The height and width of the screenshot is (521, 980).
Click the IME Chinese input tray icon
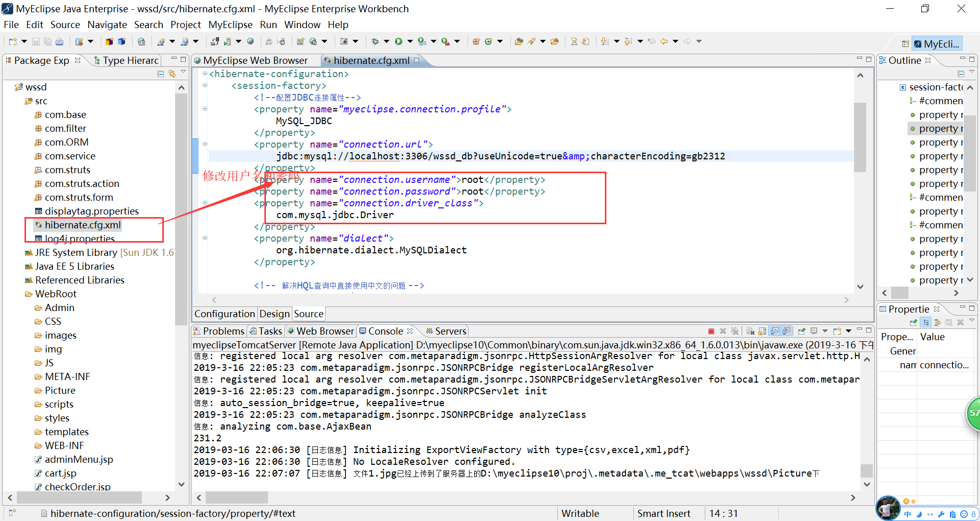point(907,514)
